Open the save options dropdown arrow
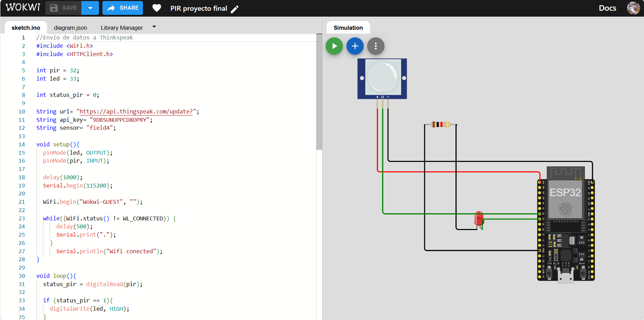Viewport: 644px width, 320px height. coord(90,8)
